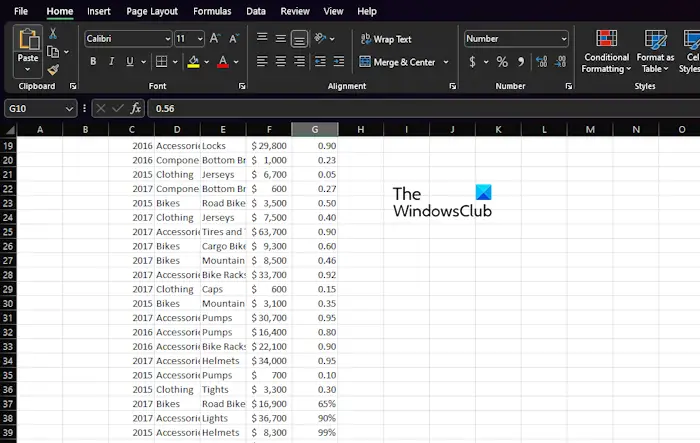Apply red Font Color A
This screenshot has width=700, height=443.
[x=223, y=62]
